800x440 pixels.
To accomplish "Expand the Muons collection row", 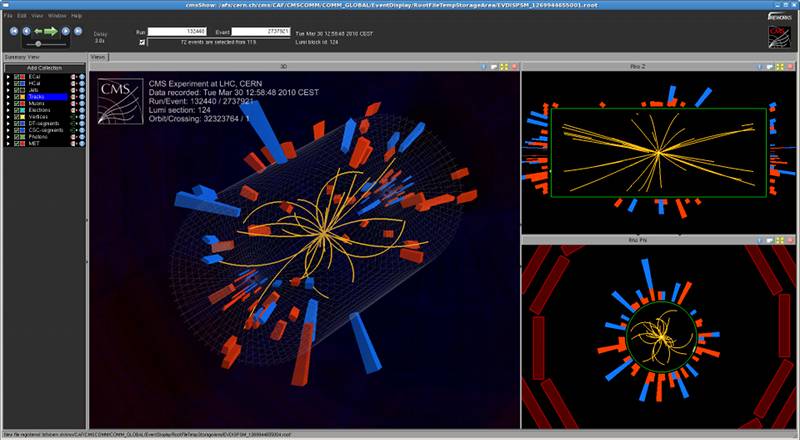I will (x=8, y=104).
